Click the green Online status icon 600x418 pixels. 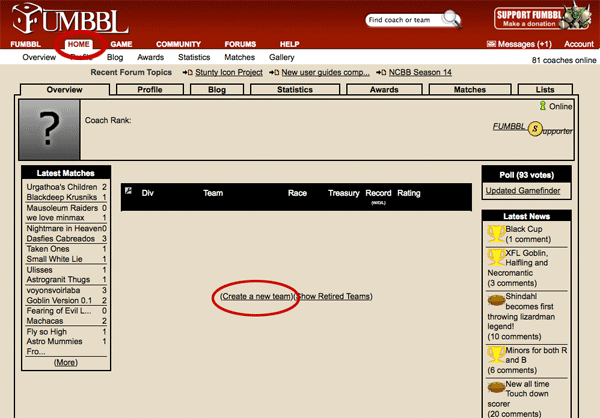[543, 106]
